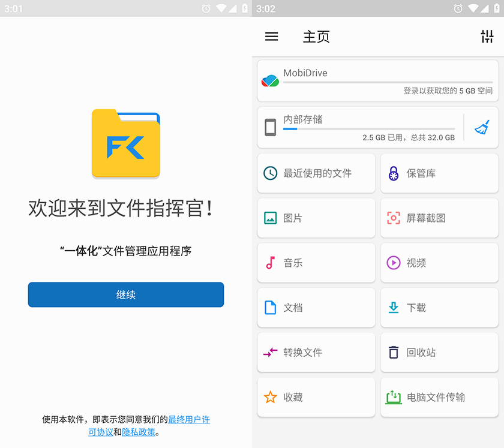The height and width of the screenshot is (448, 504).
Task: Tap the clock icon of 最近使用的文件
Action: [271, 173]
